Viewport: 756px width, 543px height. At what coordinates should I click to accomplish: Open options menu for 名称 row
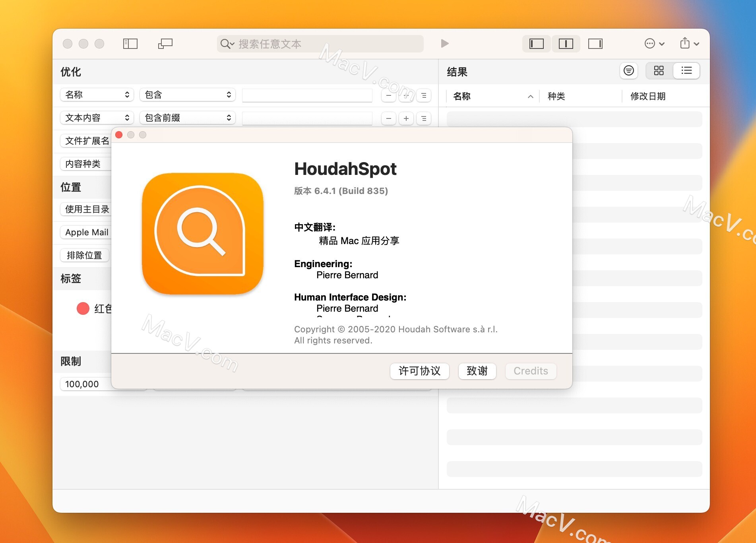point(424,95)
